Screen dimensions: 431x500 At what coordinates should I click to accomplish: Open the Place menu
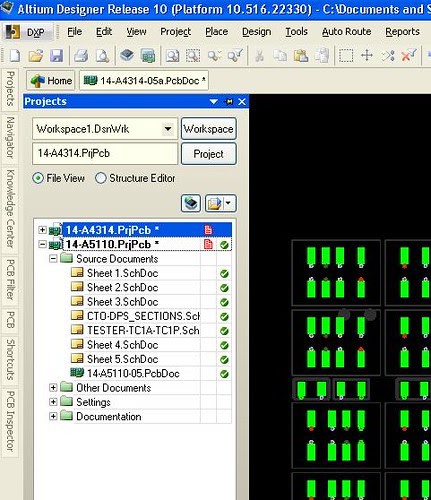(x=217, y=32)
